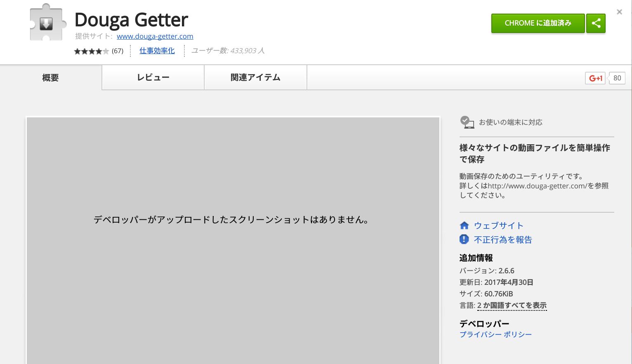Expand 2 か国語すべてを表示 languages

tap(512, 305)
